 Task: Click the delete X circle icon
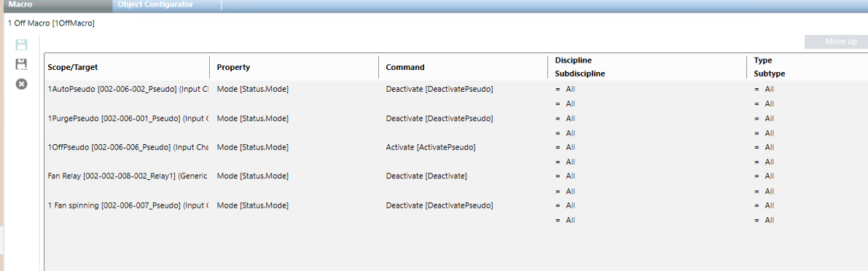[x=22, y=84]
